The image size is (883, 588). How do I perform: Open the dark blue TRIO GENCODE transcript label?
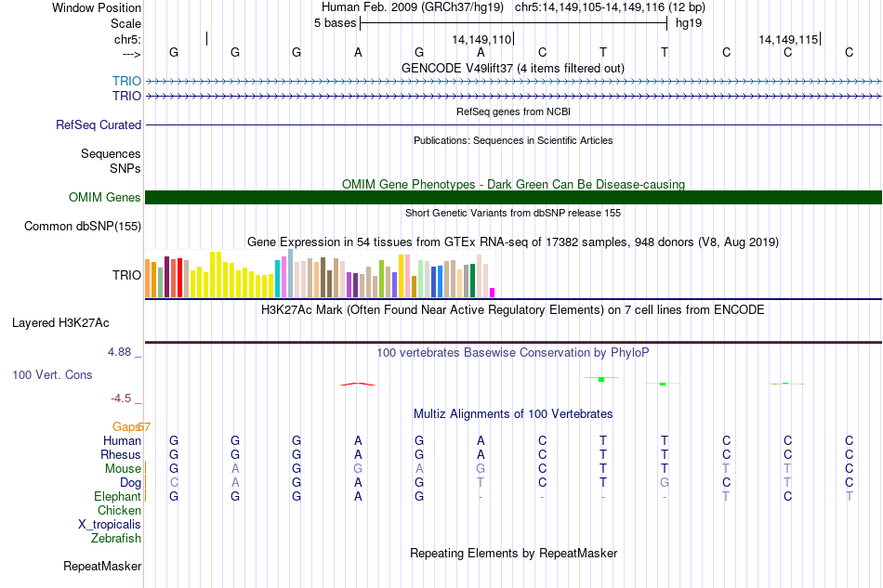coord(126,96)
